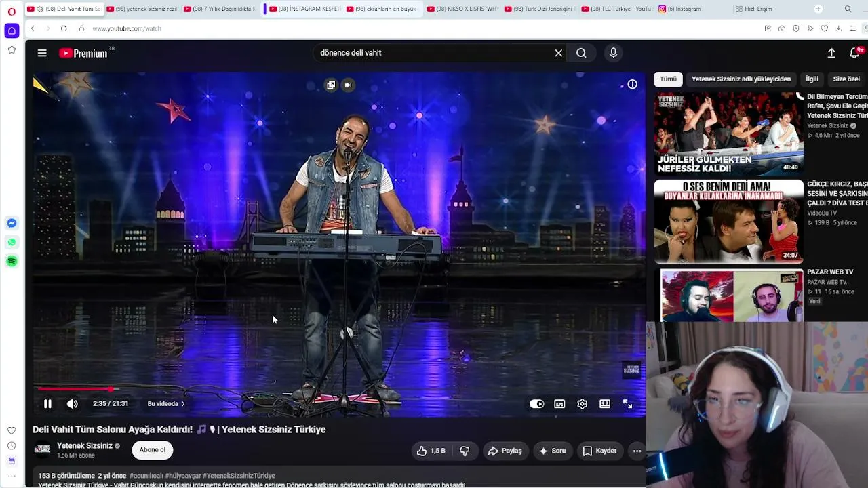Start voice search with the microphone
868x488 pixels.
pyautogui.click(x=613, y=53)
